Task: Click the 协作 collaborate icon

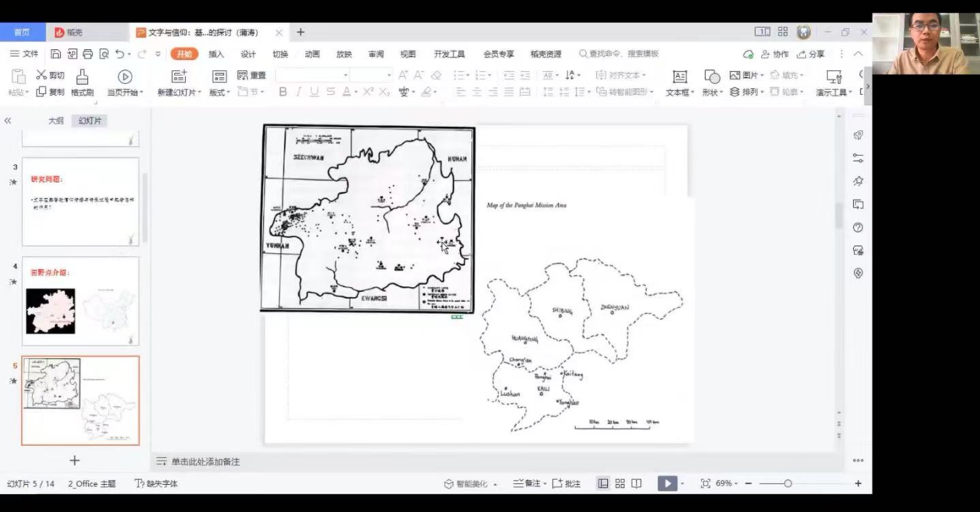Action: tap(765, 54)
